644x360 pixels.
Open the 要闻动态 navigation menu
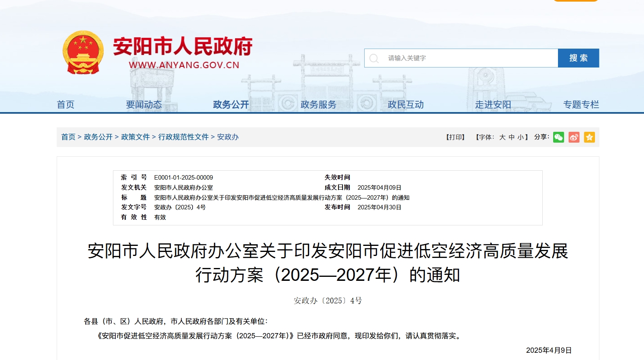(x=144, y=104)
